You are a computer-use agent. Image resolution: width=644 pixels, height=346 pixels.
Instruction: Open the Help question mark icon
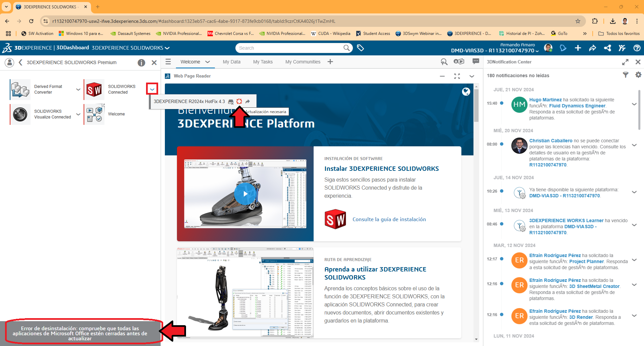pos(637,48)
